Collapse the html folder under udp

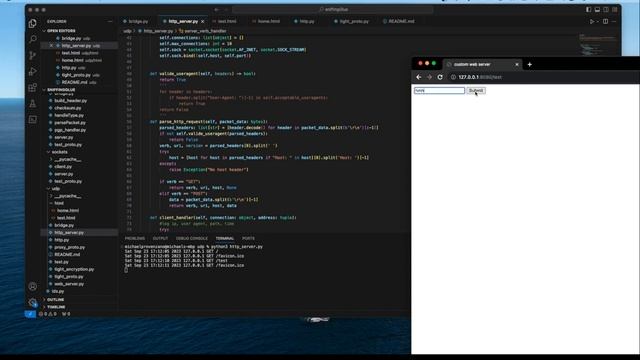[57, 203]
